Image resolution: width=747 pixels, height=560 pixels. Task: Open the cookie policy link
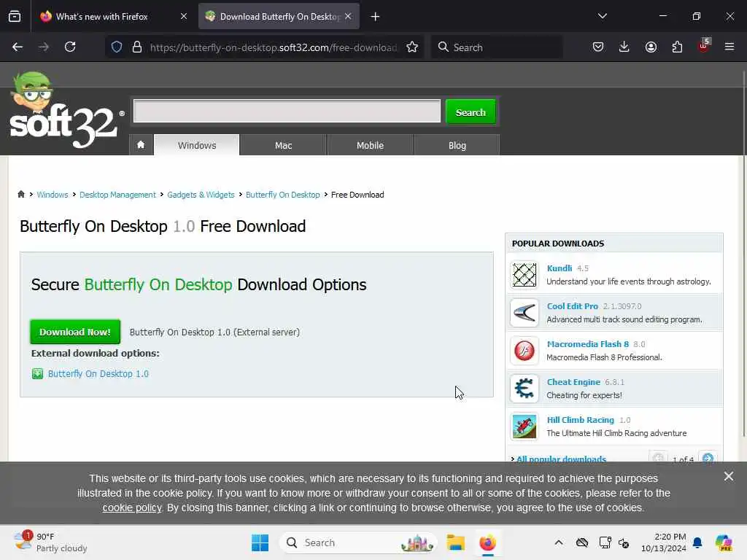pos(132,507)
